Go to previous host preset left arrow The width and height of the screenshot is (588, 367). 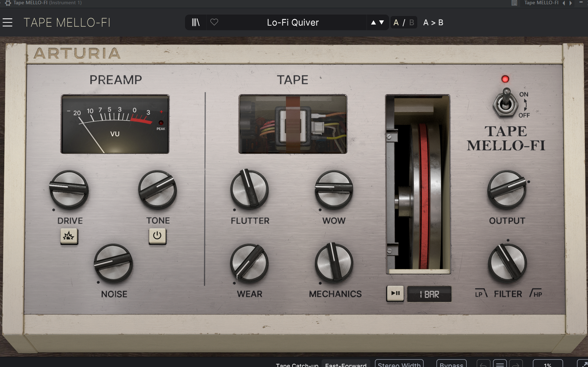pyautogui.click(x=564, y=3)
